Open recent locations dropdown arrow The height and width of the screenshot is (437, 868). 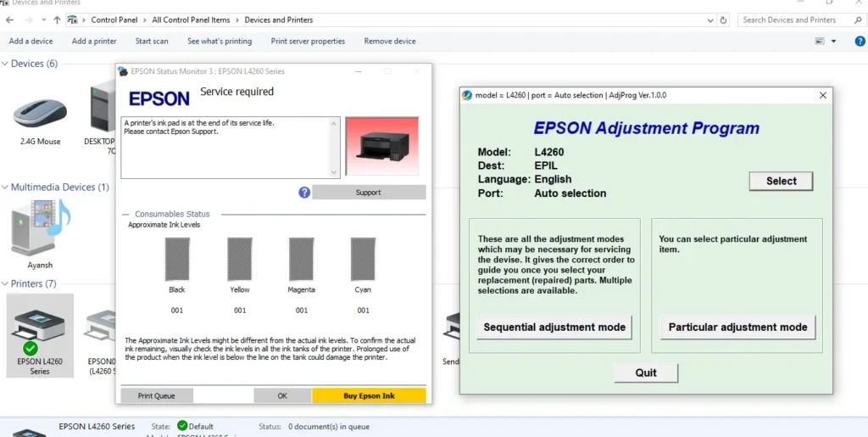tap(44, 20)
